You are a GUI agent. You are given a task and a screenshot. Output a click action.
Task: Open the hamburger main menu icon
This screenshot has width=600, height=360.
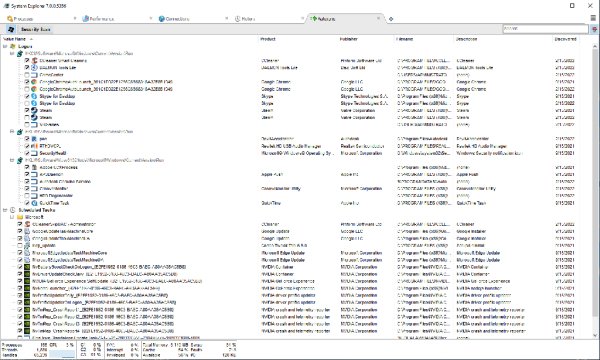(593, 18)
